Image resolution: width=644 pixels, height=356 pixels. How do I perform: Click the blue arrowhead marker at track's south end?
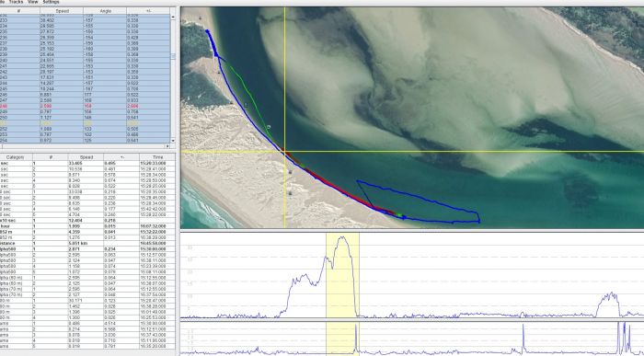pos(404,217)
